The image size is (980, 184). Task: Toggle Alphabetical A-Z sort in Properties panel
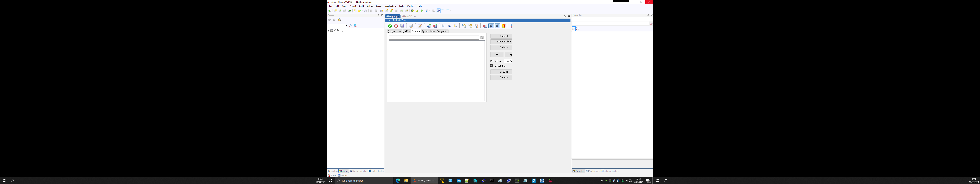pos(577,29)
